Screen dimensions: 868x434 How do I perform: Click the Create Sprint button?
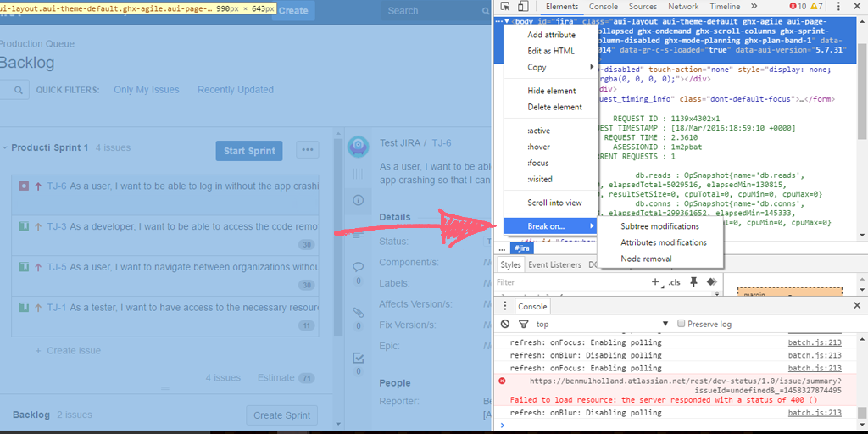282,415
